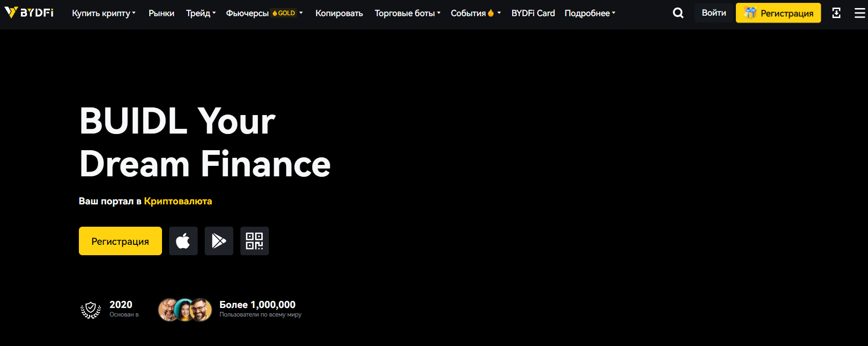This screenshot has width=868, height=346.
Task: Click the Пользователи по всему миру caption
Action: [x=260, y=315]
